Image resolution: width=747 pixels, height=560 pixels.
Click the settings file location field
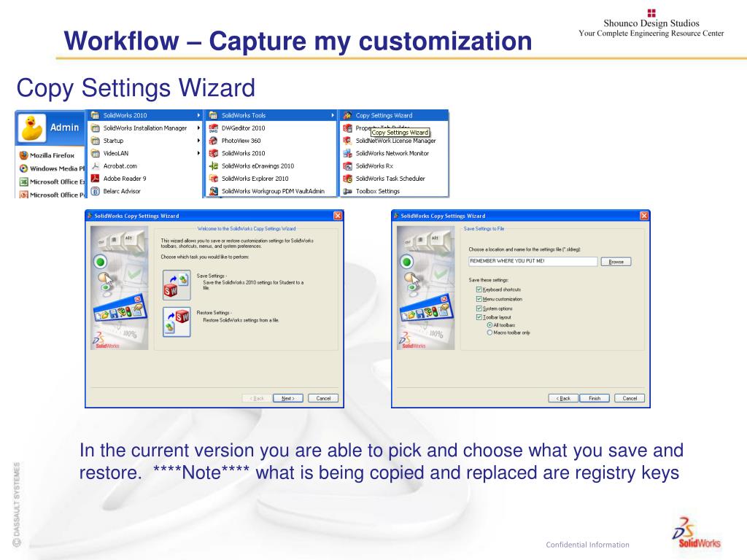pos(533,261)
